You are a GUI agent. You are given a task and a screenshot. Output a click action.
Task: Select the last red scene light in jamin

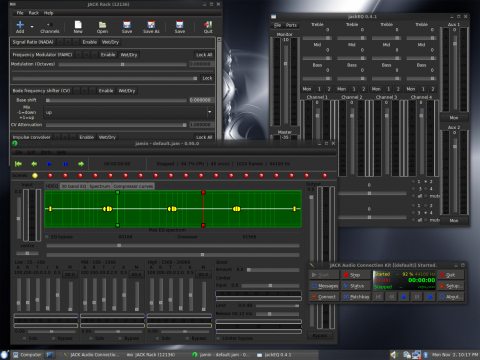coord(325,175)
